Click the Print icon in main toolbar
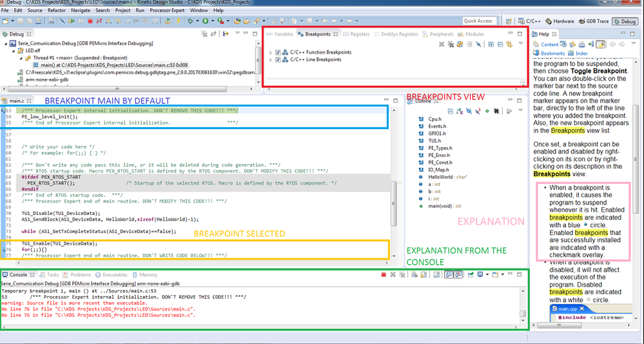644x344 pixels. coord(38,21)
